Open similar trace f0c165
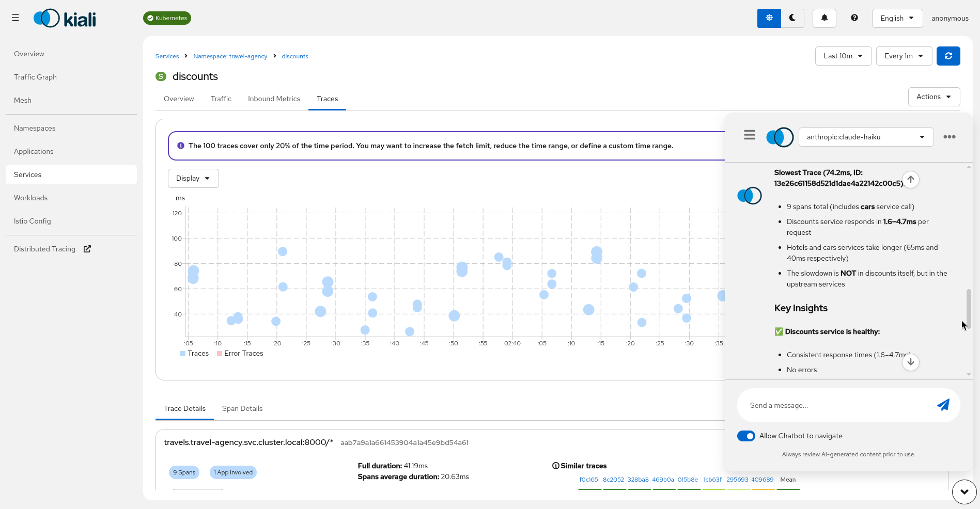Screen dimensions: 980x509 pos(588,480)
